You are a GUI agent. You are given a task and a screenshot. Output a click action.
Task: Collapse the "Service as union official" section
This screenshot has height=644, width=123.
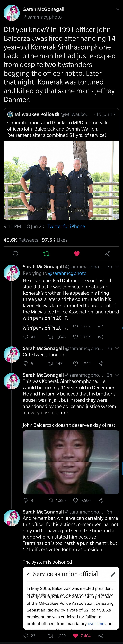coord(29,574)
